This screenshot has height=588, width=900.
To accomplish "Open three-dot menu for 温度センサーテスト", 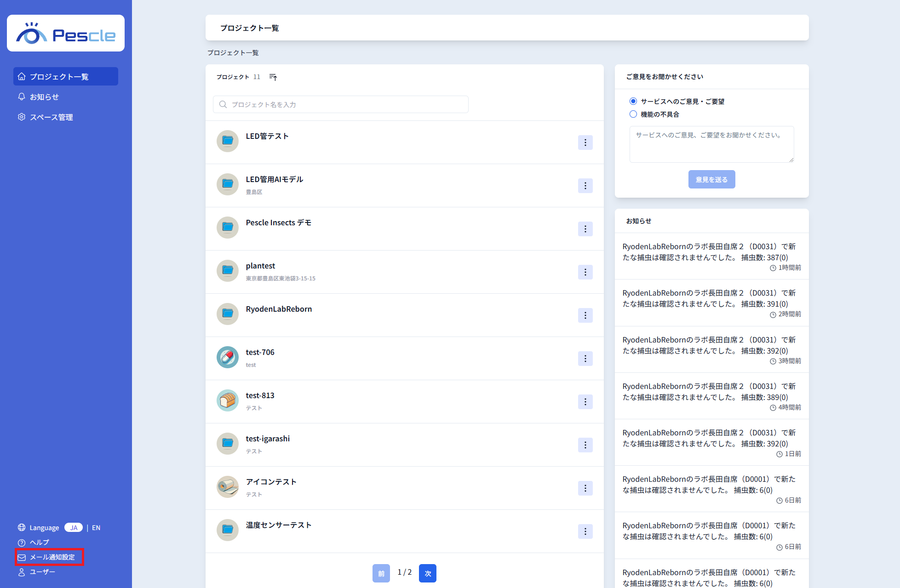I will [x=585, y=531].
